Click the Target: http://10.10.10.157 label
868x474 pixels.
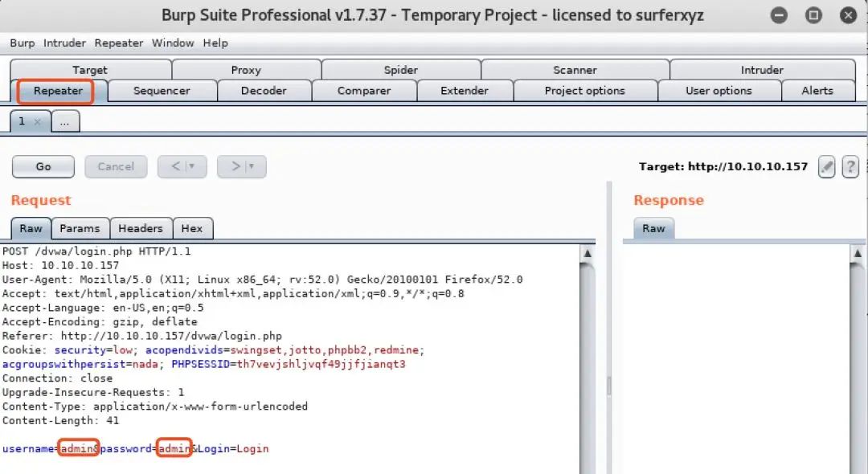723,166
